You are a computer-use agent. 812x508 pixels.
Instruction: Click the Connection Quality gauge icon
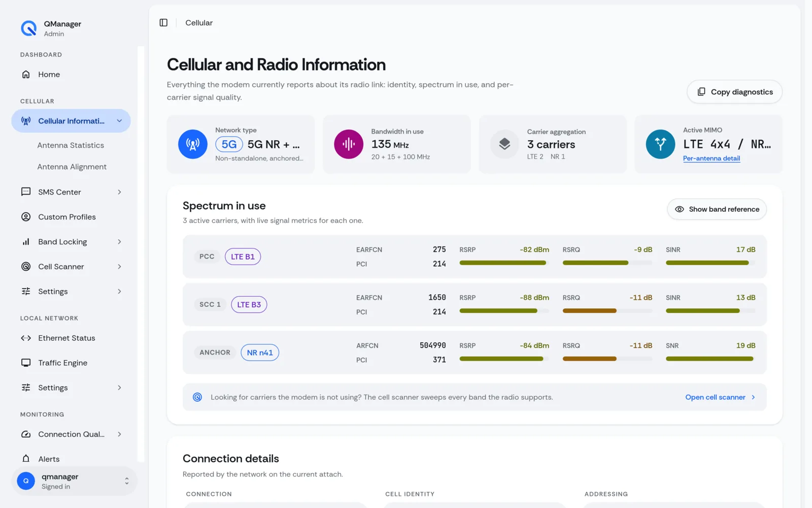coord(26,434)
